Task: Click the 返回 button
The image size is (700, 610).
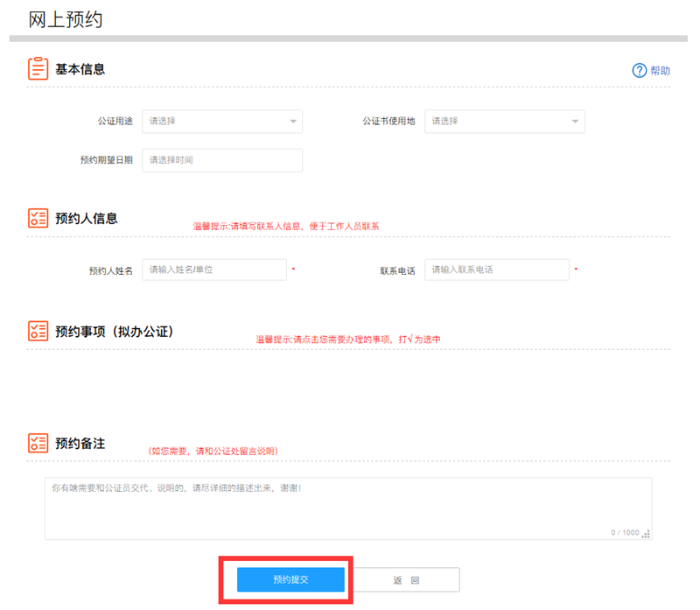Action: 406,579
